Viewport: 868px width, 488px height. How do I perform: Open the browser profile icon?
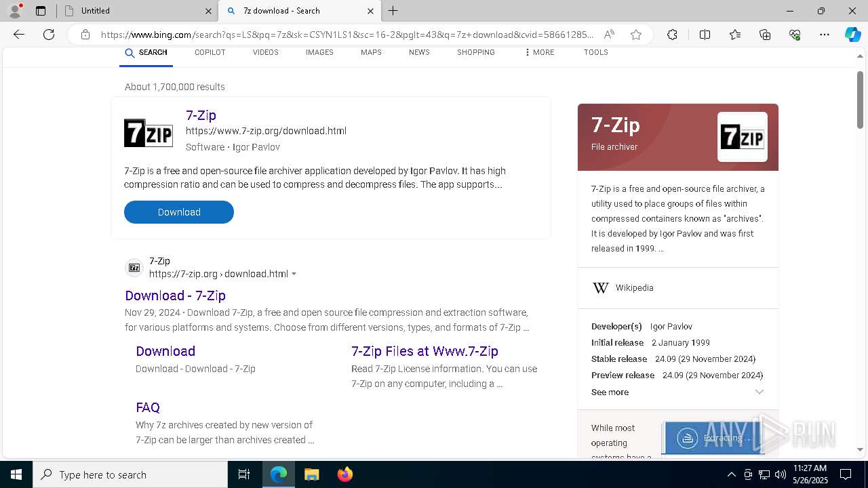(x=15, y=10)
